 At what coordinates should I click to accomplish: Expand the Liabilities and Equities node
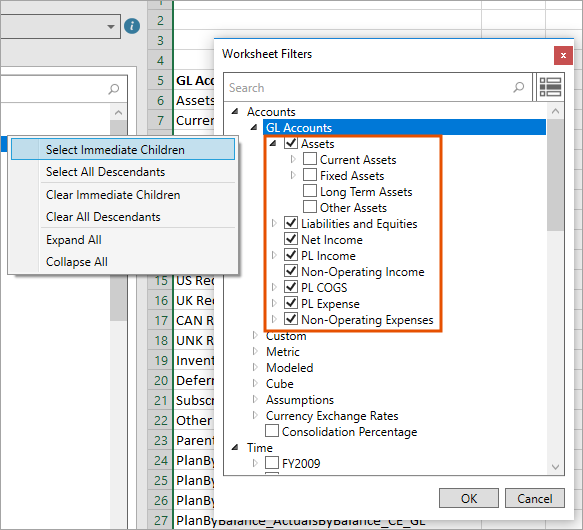274,223
